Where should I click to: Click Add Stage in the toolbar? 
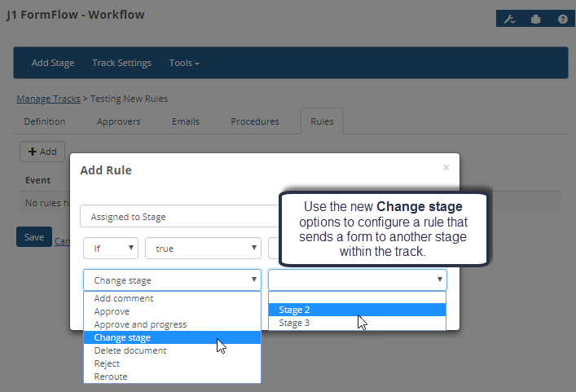(x=53, y=63)
